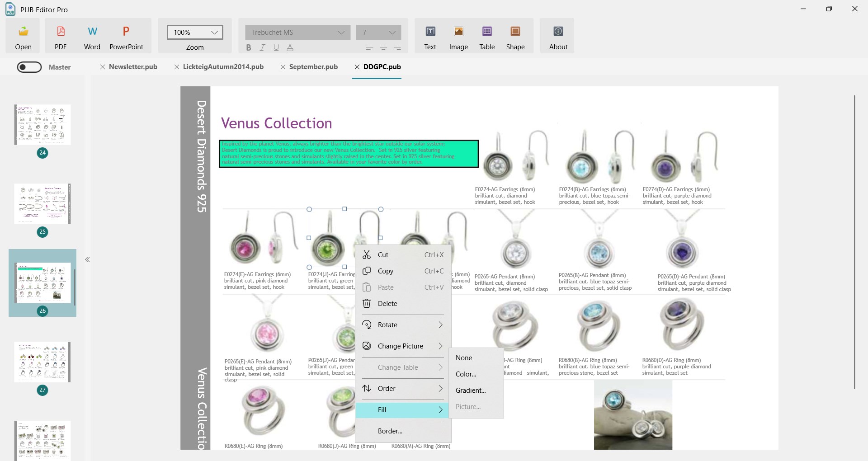The image size is (868, 461).
Task: Toggle bold formatting button
Action: (248, 47)
